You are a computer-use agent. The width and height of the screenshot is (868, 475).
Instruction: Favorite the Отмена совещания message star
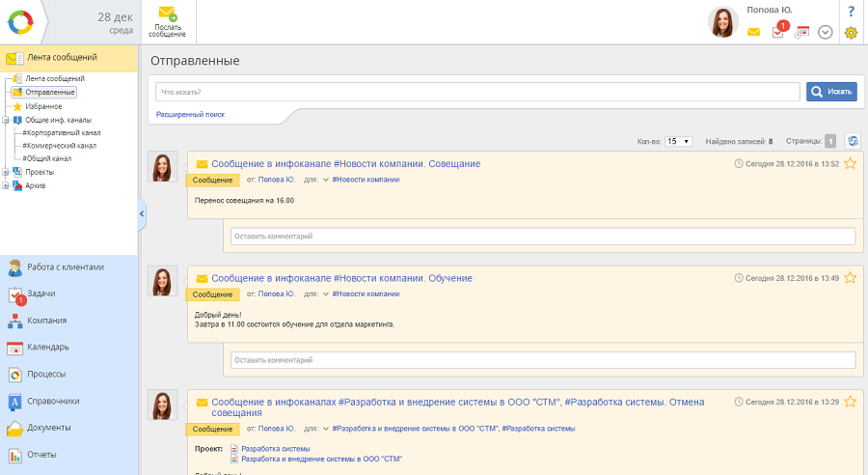point(851,402)
